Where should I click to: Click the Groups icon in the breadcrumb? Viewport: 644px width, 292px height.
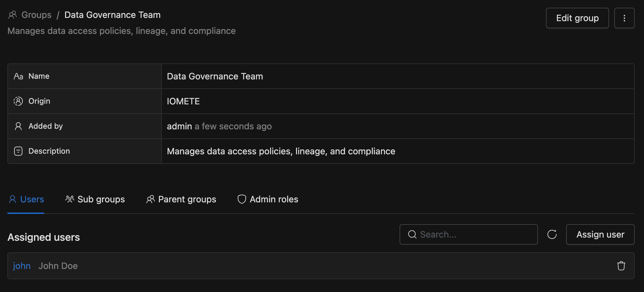click(x=12, y=15)
